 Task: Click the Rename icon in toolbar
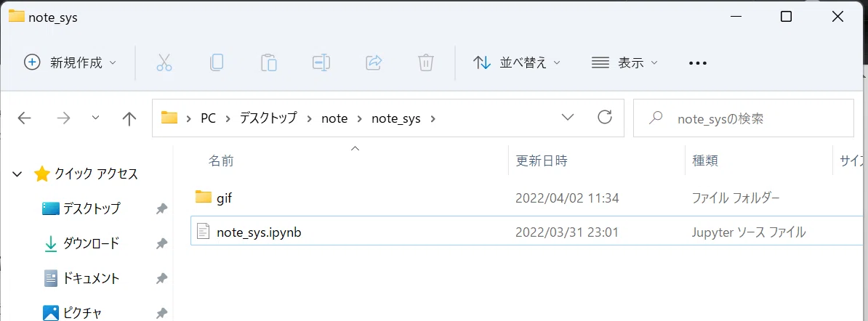(321, 62)
